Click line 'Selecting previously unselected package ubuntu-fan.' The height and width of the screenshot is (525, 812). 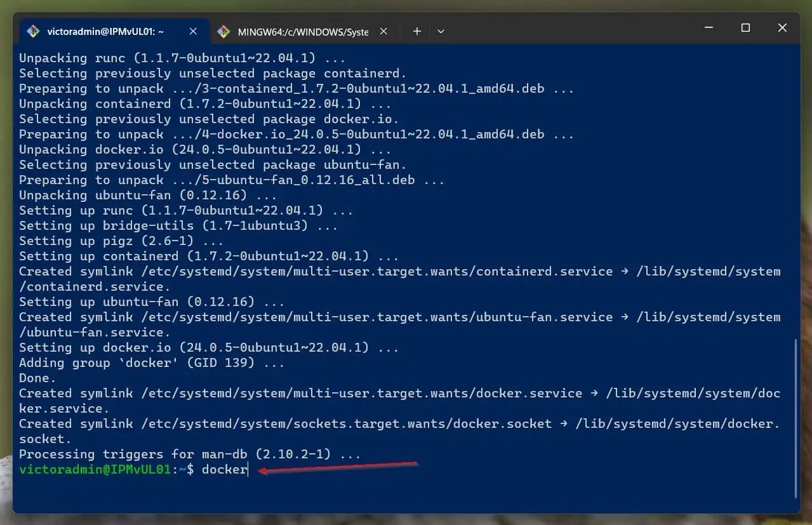213,165
